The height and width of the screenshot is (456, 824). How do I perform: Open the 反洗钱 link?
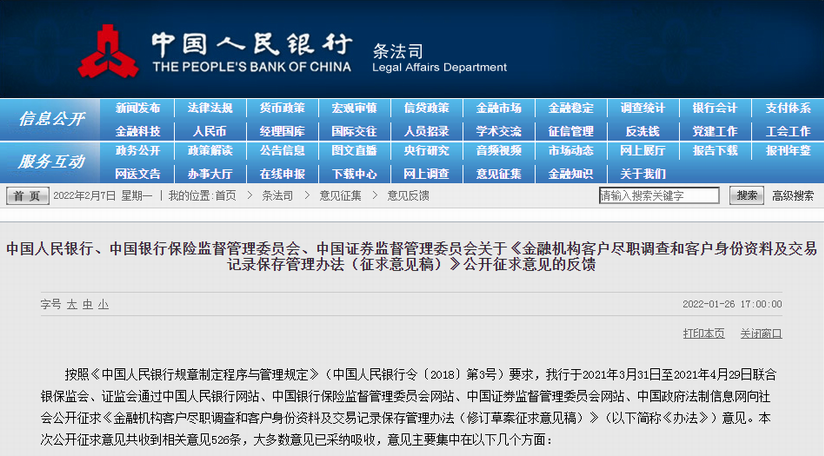coord(643,131)
